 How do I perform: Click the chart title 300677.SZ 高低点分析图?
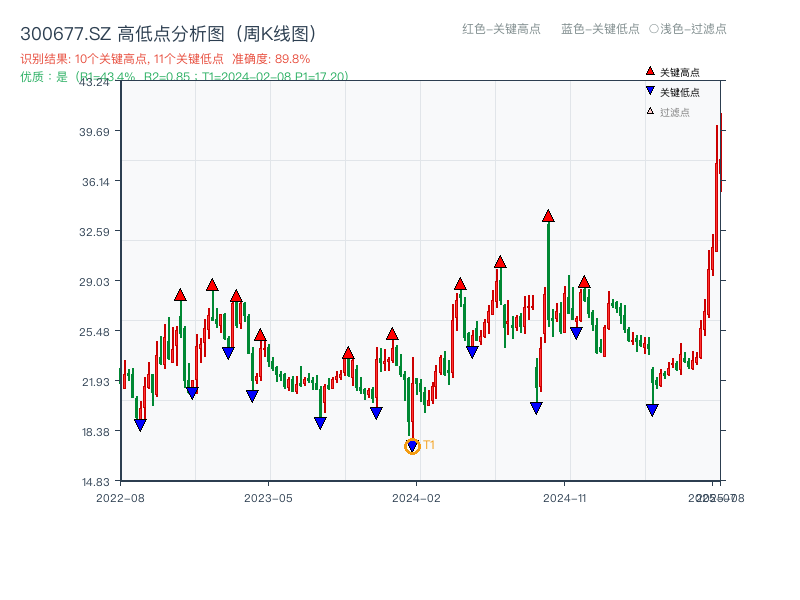(169, 34)
